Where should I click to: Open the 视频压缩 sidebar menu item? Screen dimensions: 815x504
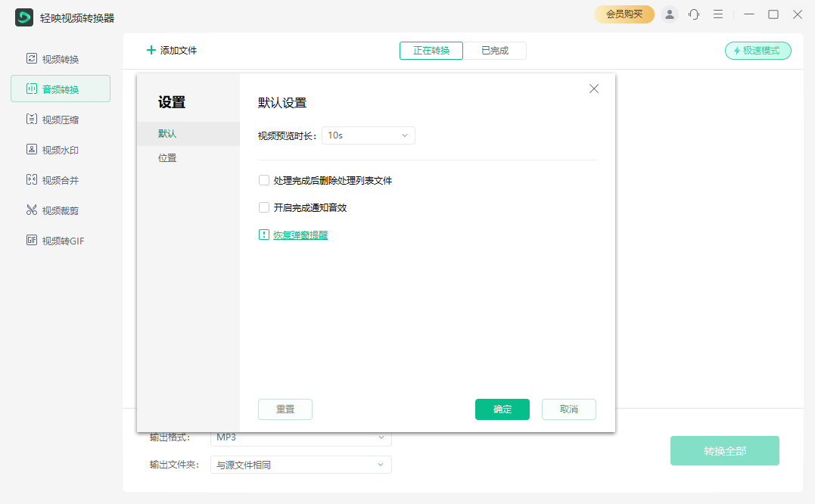(61, 120)
